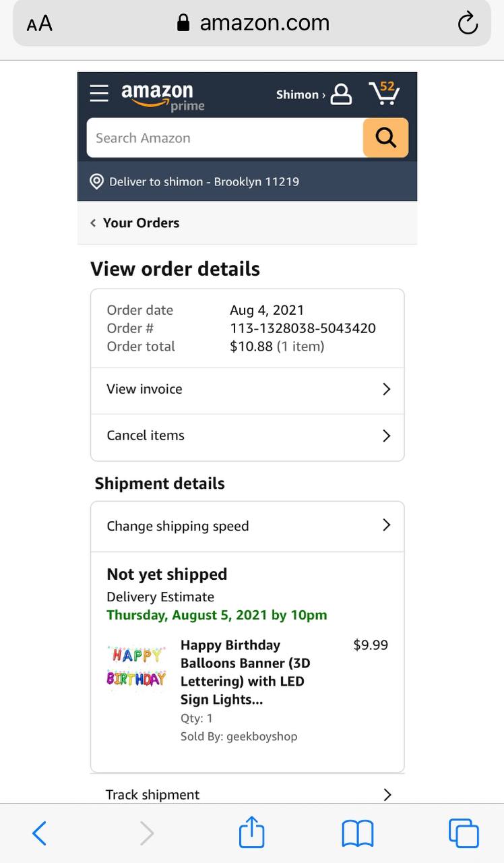Expand the View invoice row
This screenshot has width=504, height=863.
[x=247, y=390]
